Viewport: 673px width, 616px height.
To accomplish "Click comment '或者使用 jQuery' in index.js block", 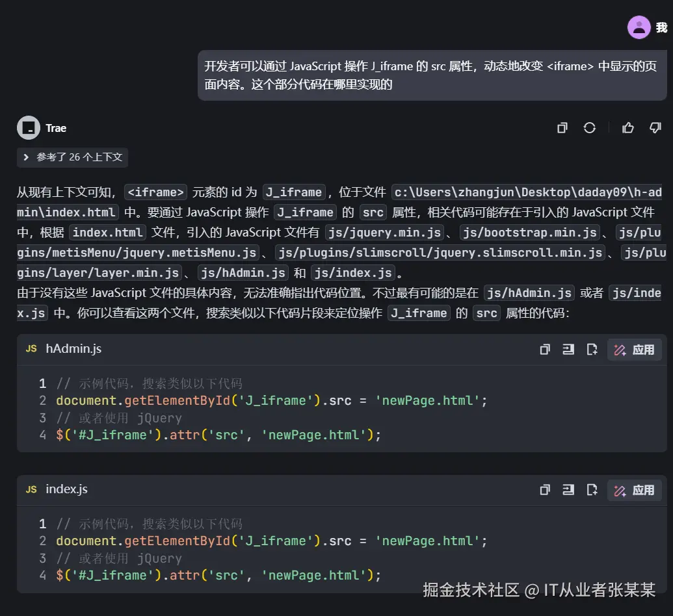I will [119, 558].
